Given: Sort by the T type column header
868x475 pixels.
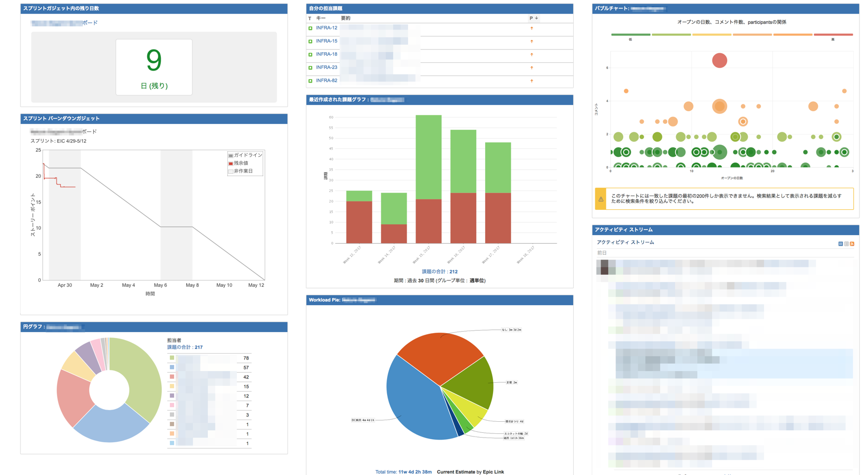Looking at the screenshot, I should tap(310, 18).
